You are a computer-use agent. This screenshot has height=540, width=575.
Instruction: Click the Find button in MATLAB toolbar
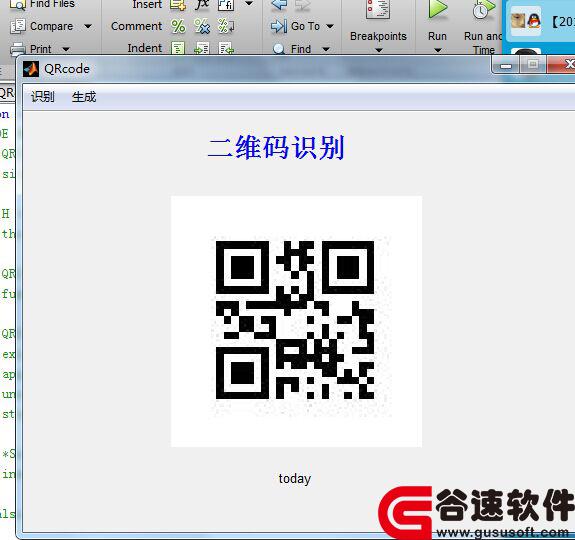[301, 49]
